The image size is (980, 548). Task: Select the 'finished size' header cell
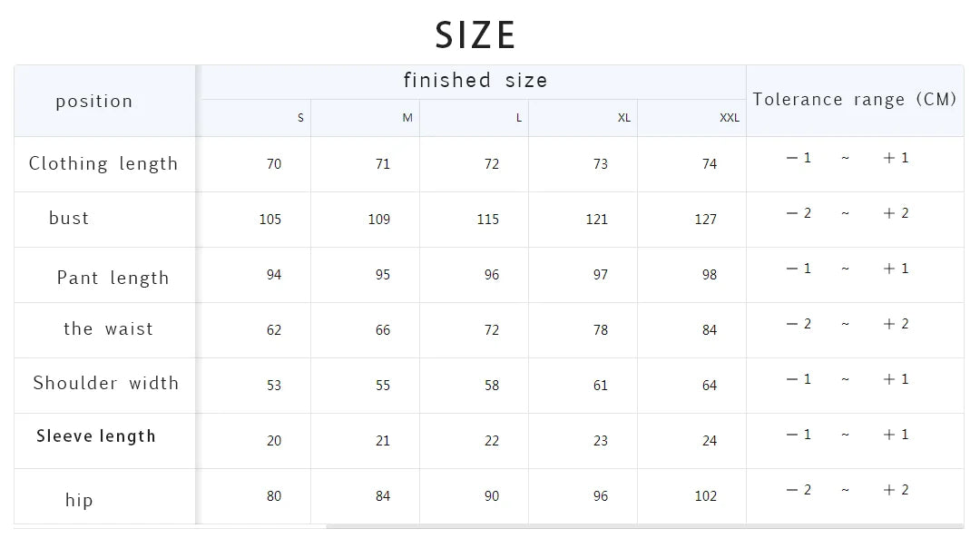click(475, 81)
